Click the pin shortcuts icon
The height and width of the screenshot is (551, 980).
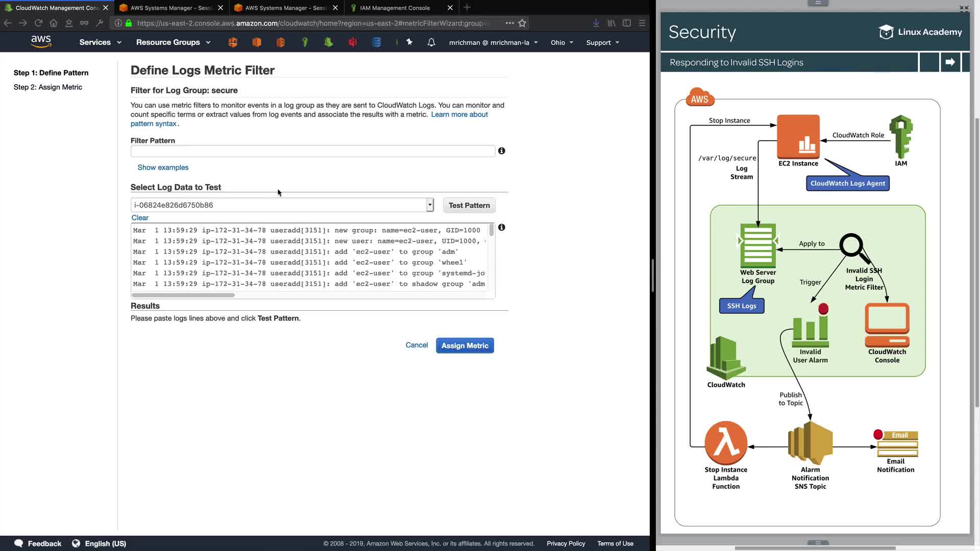[409, 42]
